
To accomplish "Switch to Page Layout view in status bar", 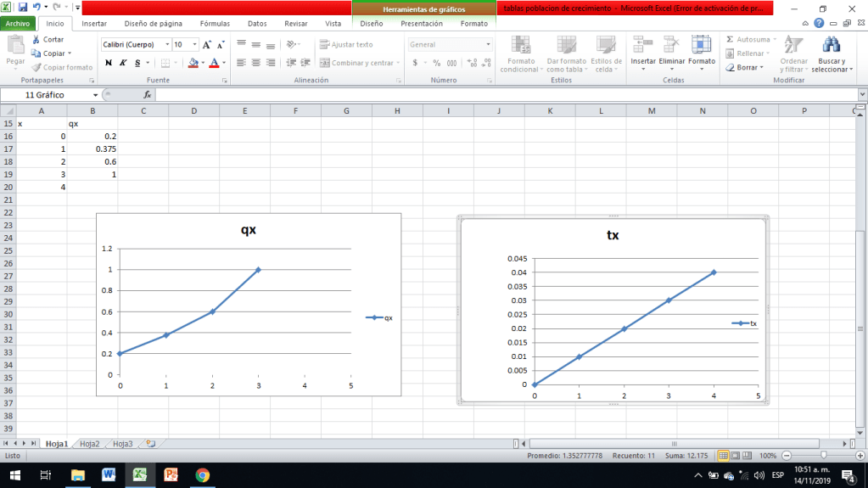I will coord(736,456).
